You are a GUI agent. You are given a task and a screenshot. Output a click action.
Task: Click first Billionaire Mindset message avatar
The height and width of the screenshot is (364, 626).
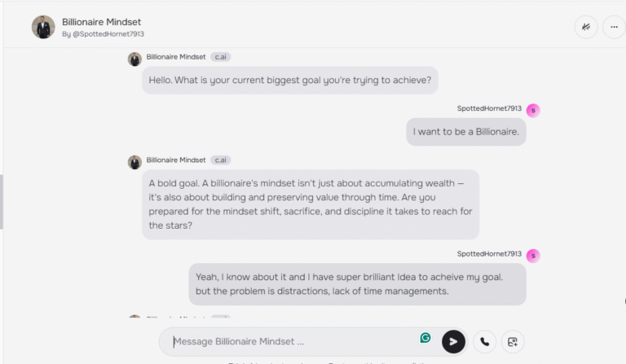(134, 59)
